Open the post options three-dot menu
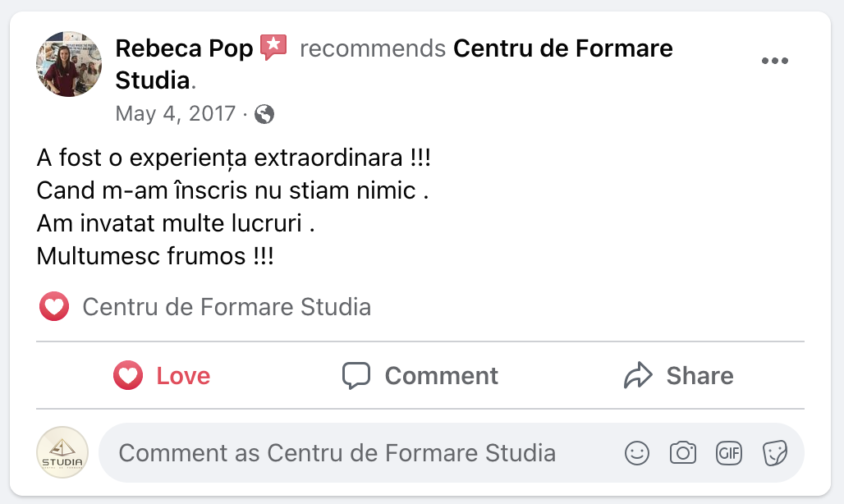The image size is (844, 504). tap(774, 62)
